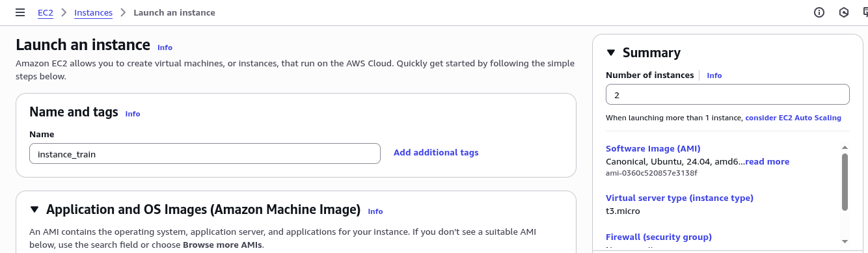Open Info link beside Name and tags
Screen dimensions: 868x253
point(133,114)
